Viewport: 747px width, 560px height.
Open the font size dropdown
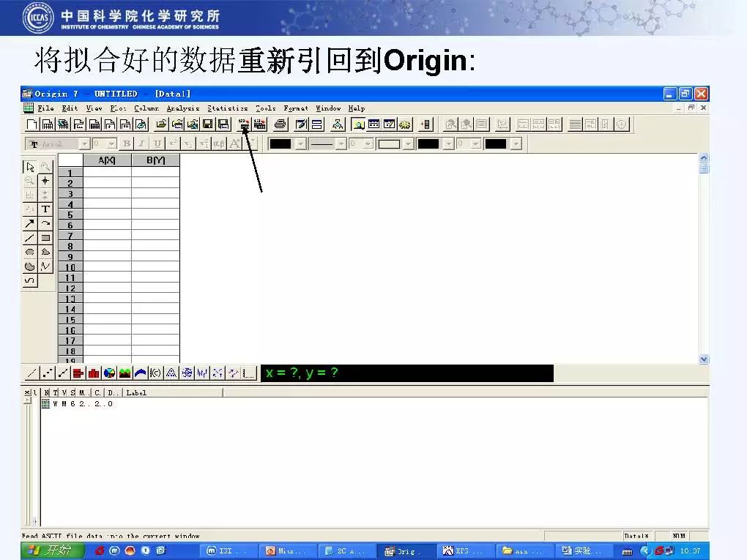click(112, 143)
